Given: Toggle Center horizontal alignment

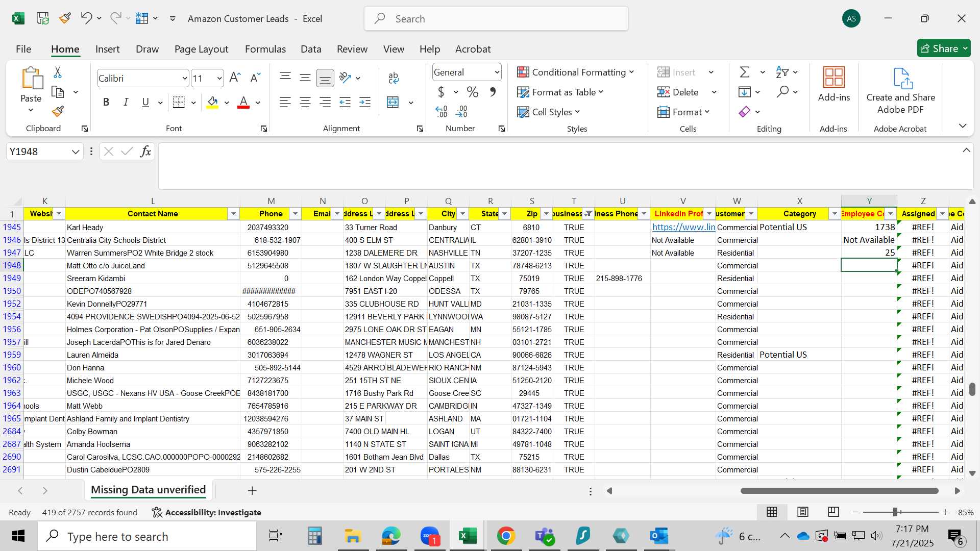Looking at the screenshot, I should pos(305,103).
